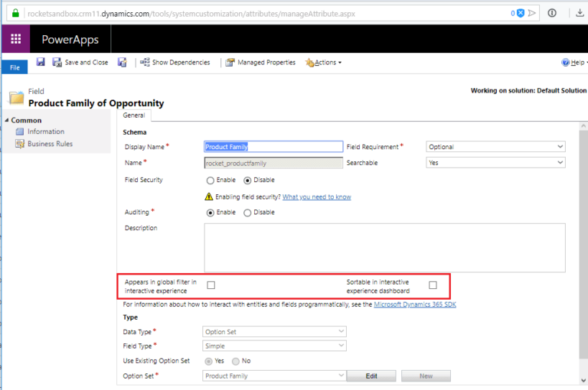Click the browser downloads icon
The height and width of the screenshot is (390, 588).
point(580,13)
